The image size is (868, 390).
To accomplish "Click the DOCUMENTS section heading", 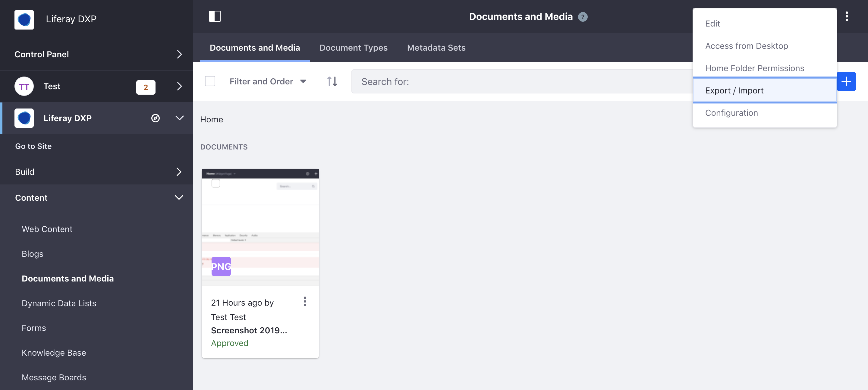I will click(x=224, y=147).
